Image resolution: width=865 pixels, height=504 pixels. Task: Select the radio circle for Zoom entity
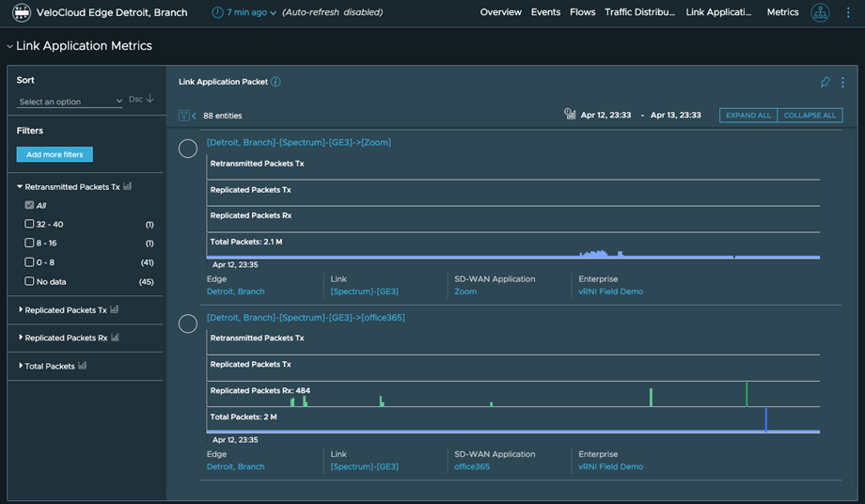point(188,149)
